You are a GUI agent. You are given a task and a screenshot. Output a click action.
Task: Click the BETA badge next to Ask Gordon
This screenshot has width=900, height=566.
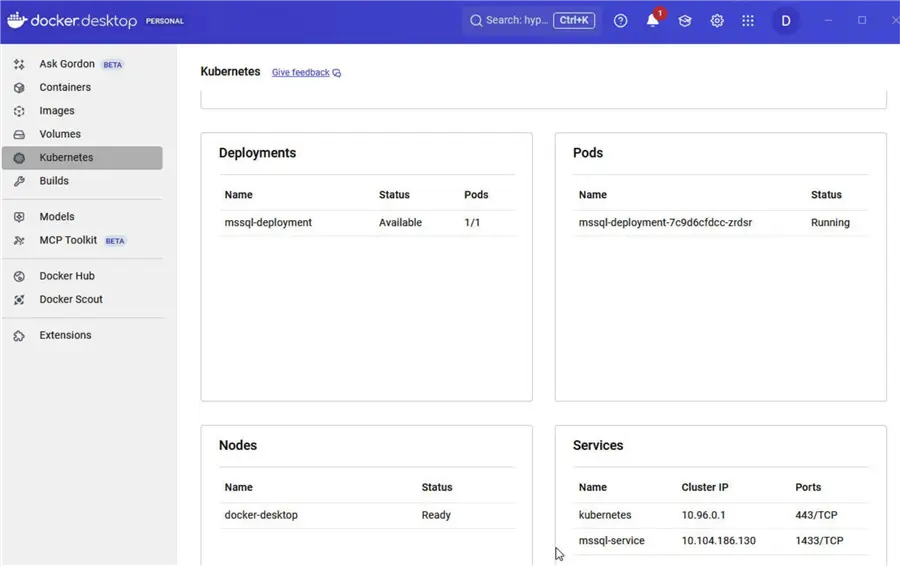tap(112, 65)
